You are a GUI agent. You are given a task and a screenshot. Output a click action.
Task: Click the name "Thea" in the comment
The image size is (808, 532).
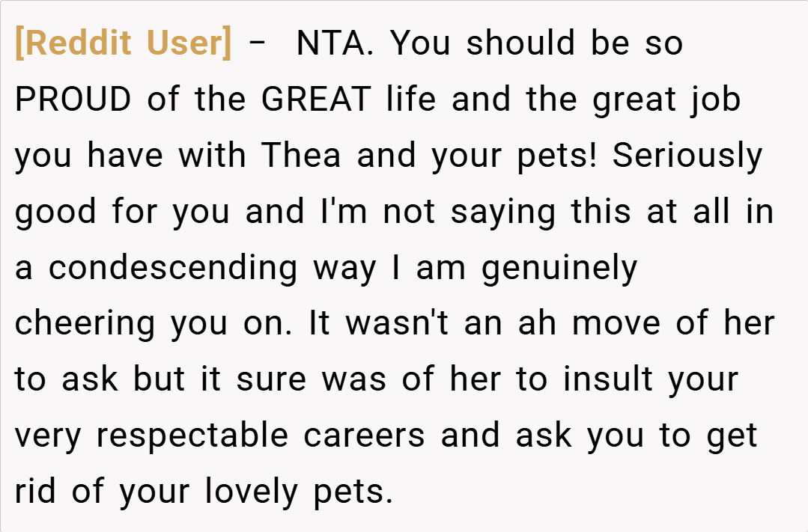tap(301, 156)
